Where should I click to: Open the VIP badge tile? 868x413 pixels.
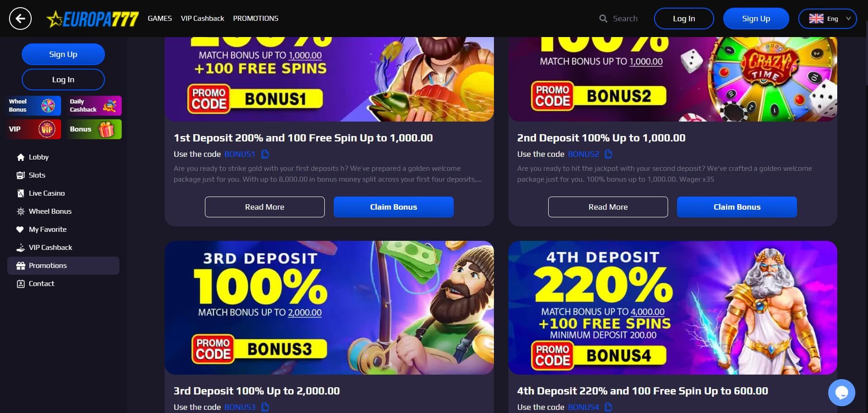(x=33, y=129)
